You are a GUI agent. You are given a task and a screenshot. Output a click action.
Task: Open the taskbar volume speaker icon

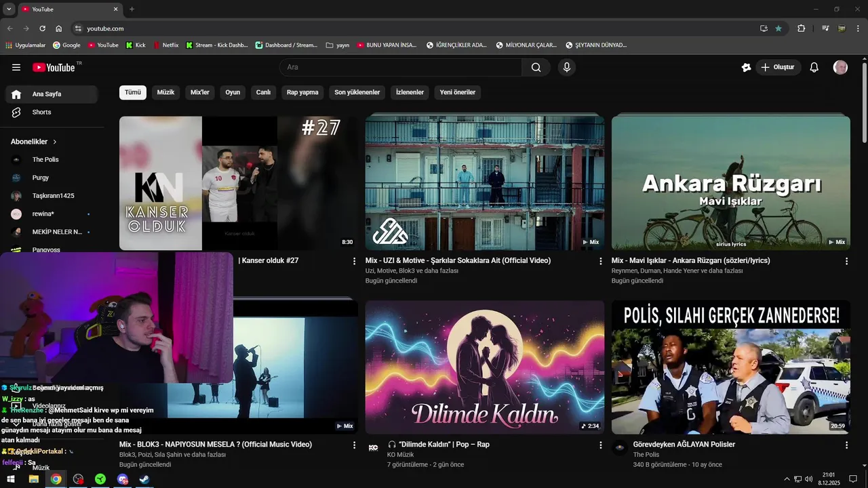(x=808, y=479)
